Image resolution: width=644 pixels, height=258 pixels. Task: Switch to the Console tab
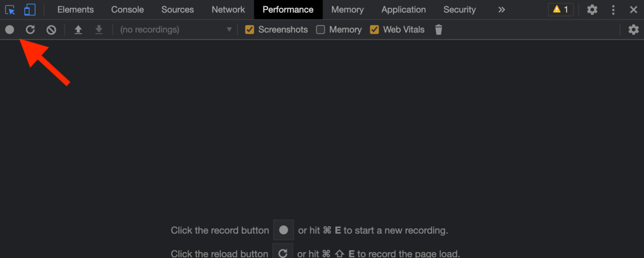(127, 10)
